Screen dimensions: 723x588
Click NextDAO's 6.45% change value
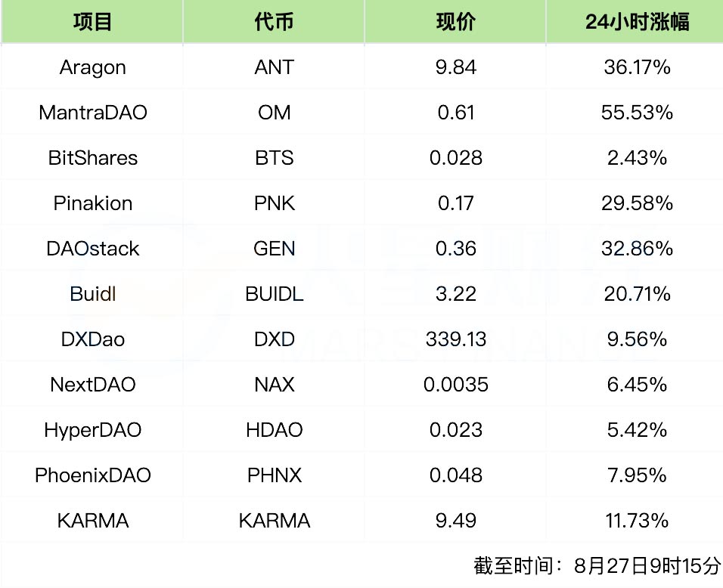click(637, 385)
